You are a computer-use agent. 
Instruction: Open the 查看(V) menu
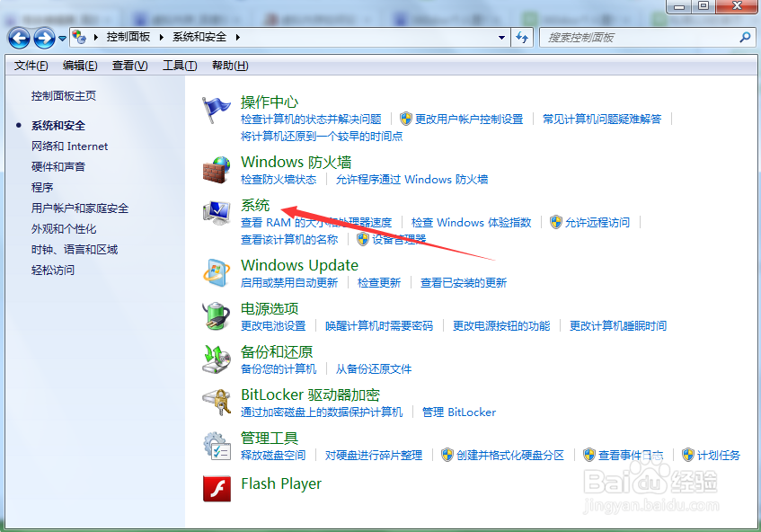[x=129, y=66]
